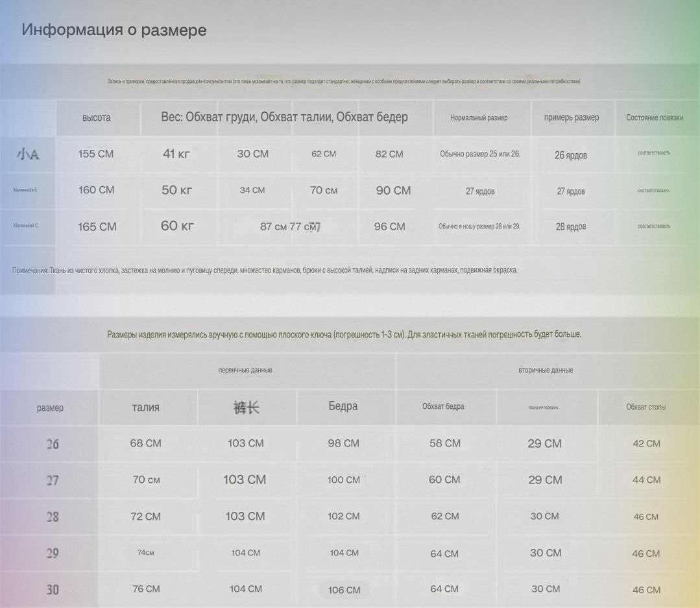Select the 'Примечания' fabric note text
The image size is (700, 608).
tap(265, 270)
